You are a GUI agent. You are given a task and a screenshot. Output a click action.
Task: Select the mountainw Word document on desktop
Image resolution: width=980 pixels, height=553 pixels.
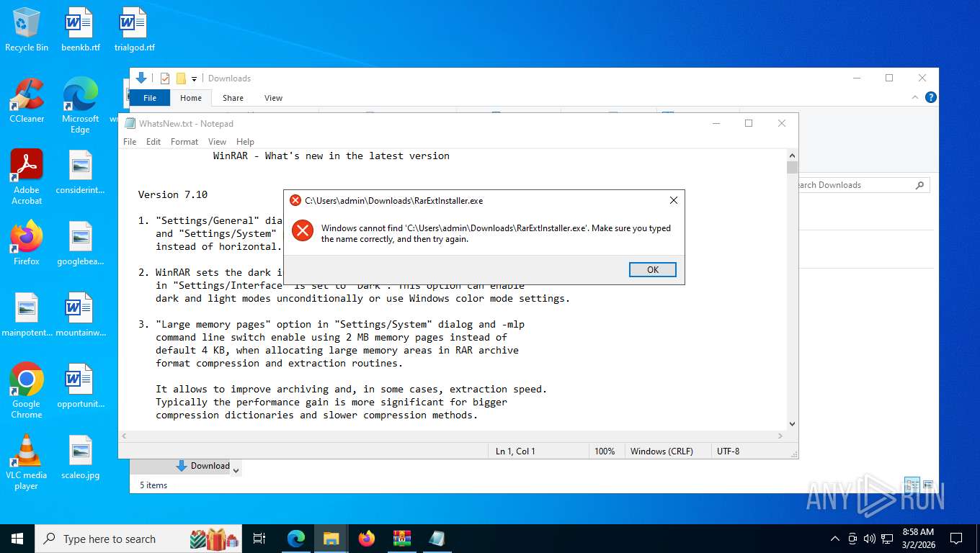(x=80, y=315)
